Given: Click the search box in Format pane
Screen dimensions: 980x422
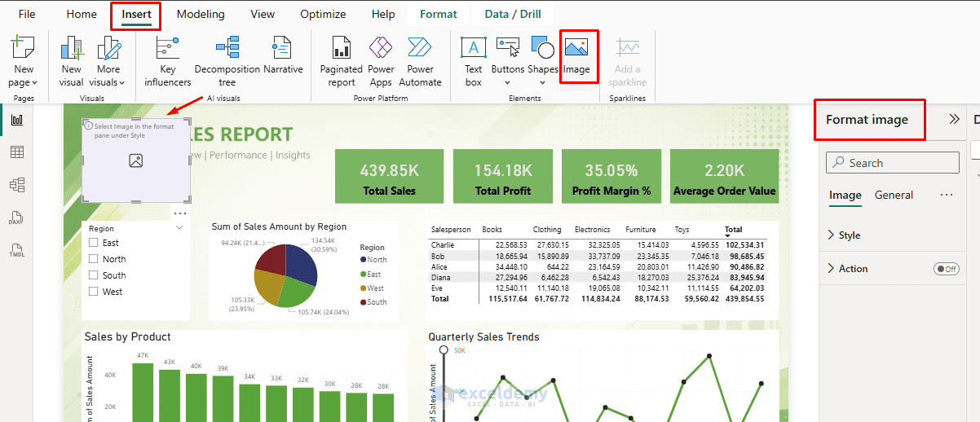Looking at the screenshot, I should coord(893,163).
